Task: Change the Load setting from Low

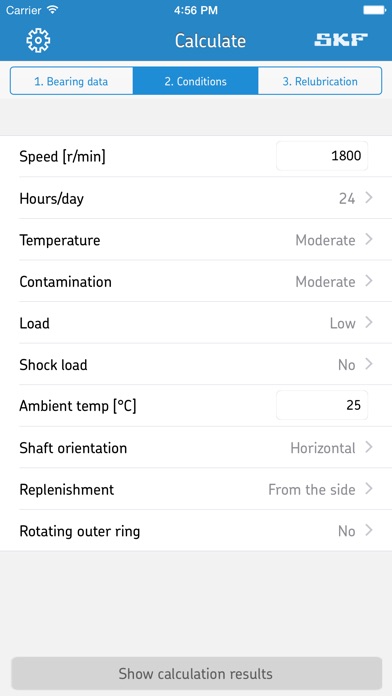Action: pos(196,323)
